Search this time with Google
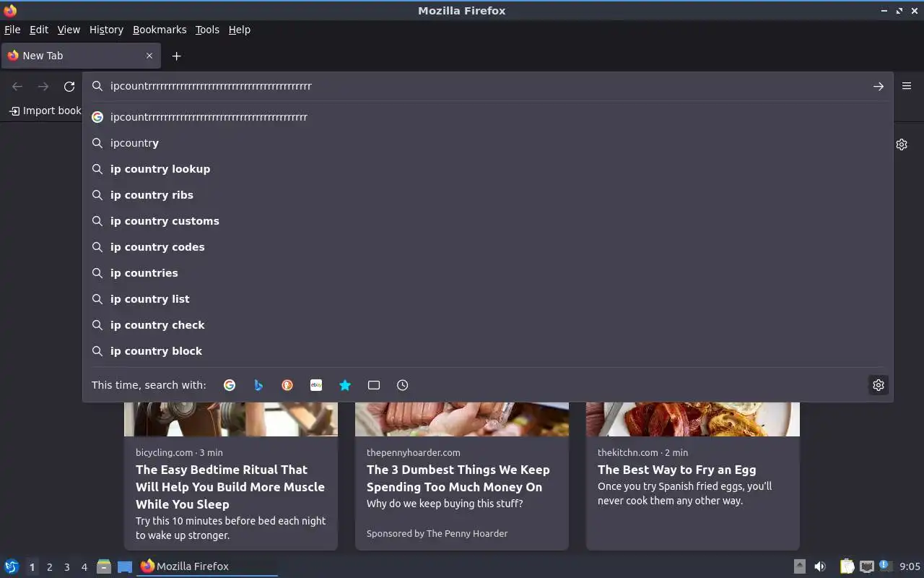The width and height of the screenshot is (924, 578). pos(230,385)
